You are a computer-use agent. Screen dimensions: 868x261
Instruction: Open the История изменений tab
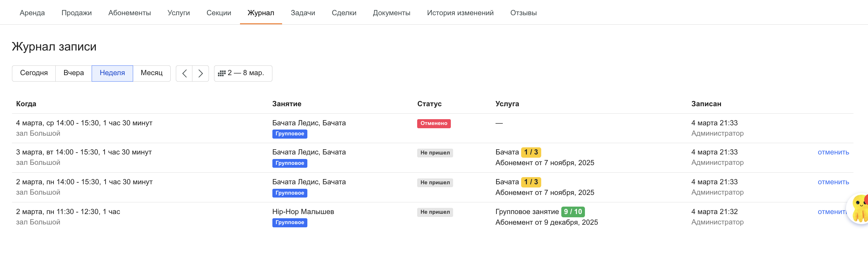click(x=460, y=13)
